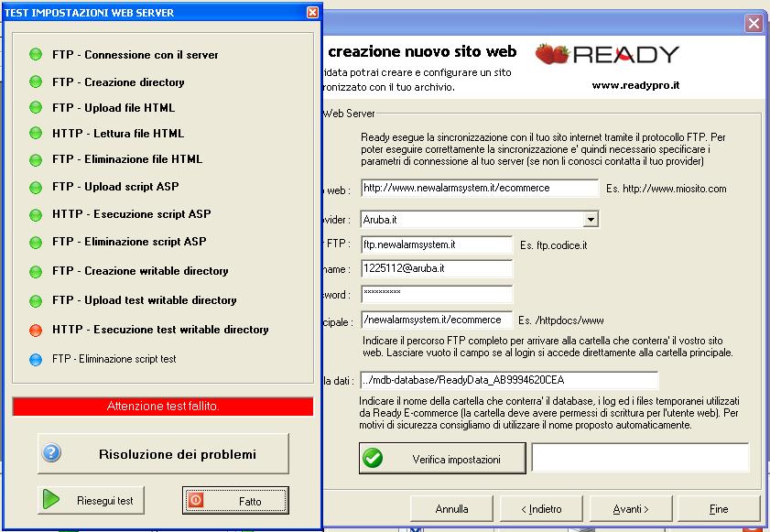Click the example text Es. ftp.codice.it

tap(553, 245)
